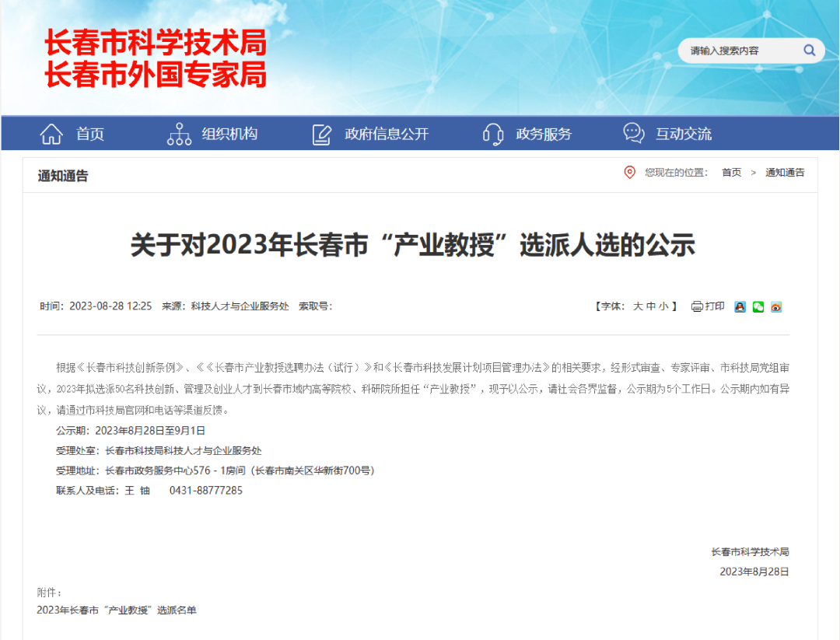This screenshot has width=840, height=640.
Task: Click the organization chart icon
Action: point(179,134)
